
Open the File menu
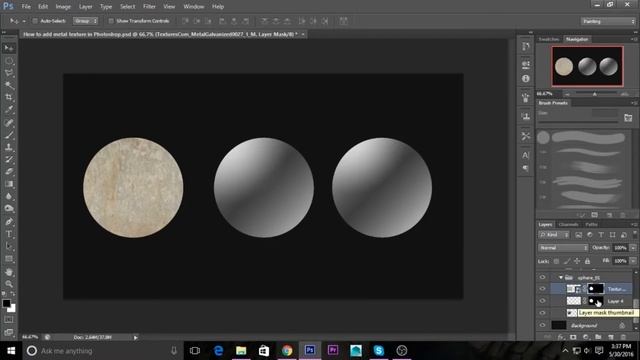[26, 7]
